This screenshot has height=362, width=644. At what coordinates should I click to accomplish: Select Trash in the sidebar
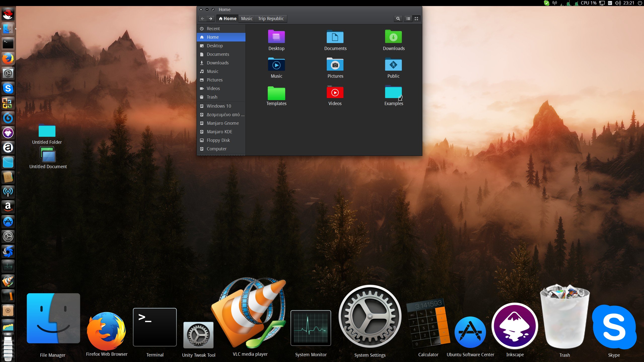click(212, 97)
